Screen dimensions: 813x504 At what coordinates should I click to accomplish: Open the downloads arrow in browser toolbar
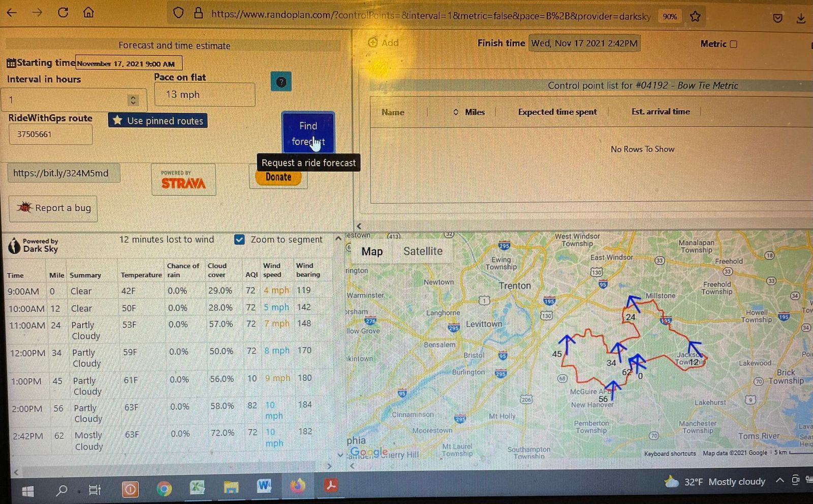pos(801,18)
